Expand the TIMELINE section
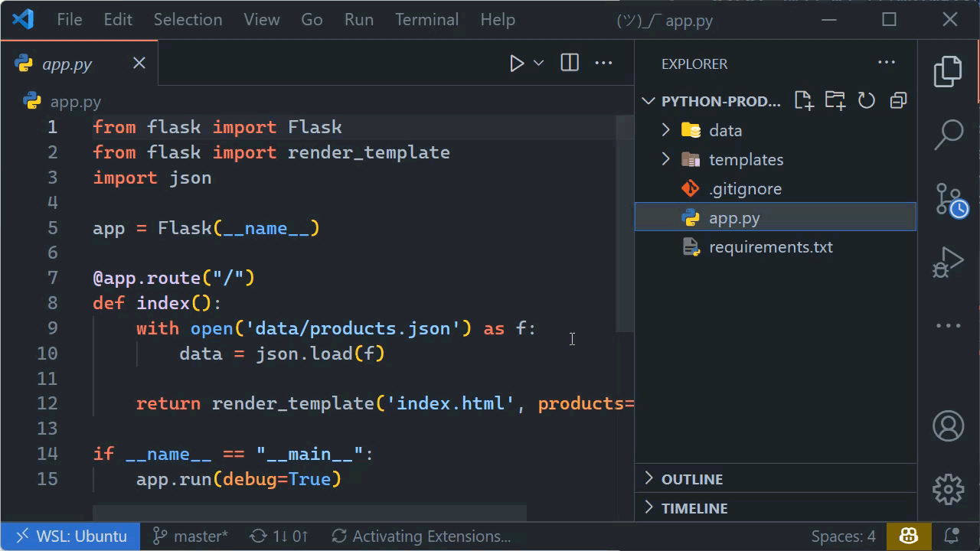Image resolution: width=980 pixels, height=551 pixels. 694,507
